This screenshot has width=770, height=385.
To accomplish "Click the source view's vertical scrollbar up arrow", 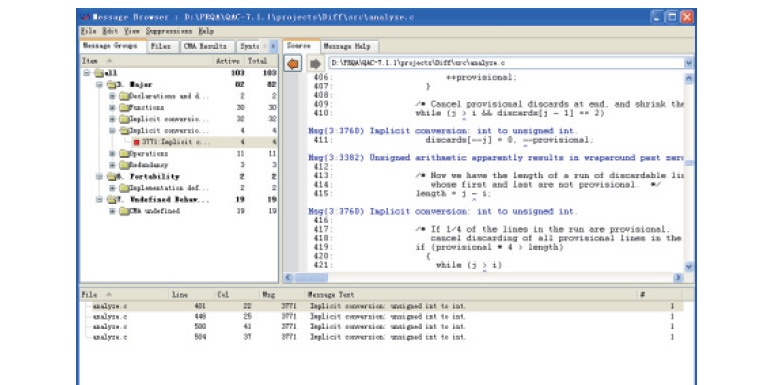I will (x=688, y=79).
